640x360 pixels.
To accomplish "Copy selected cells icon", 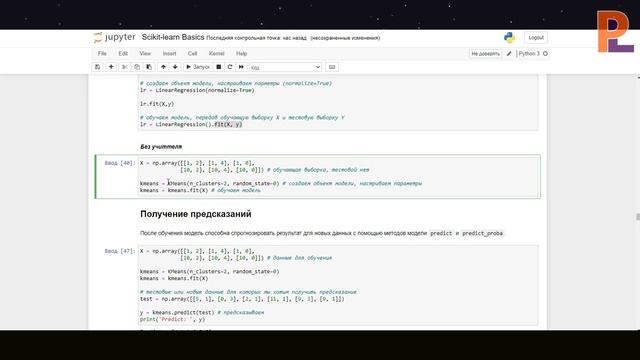I will (137, 67).
